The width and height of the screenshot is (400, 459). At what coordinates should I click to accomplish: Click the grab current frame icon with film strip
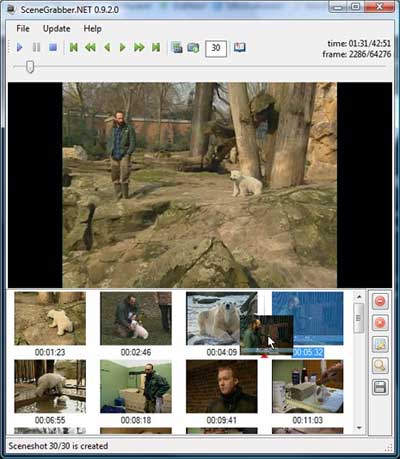177,47
